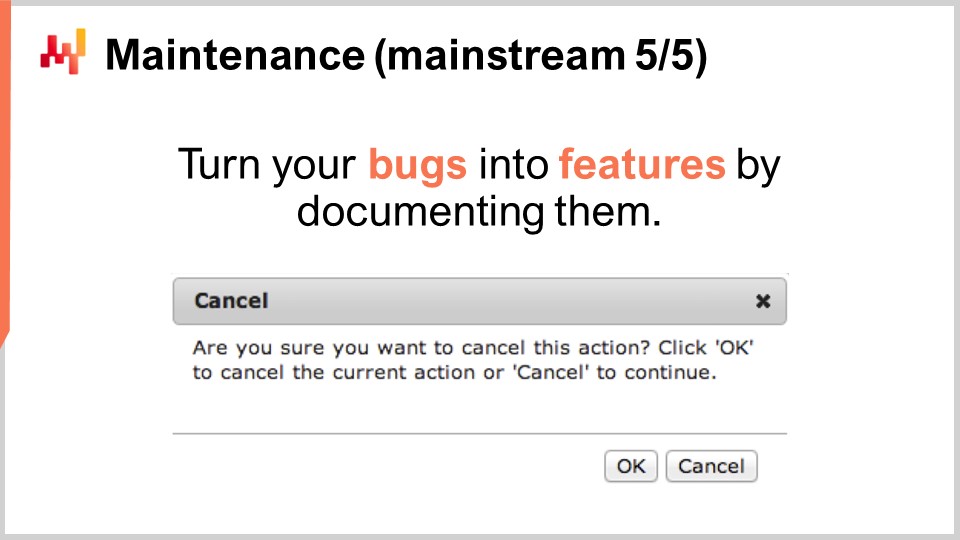960x540 pixels.
Task: Click the word "into" between orange words
Action: click(x=513, y=164)
